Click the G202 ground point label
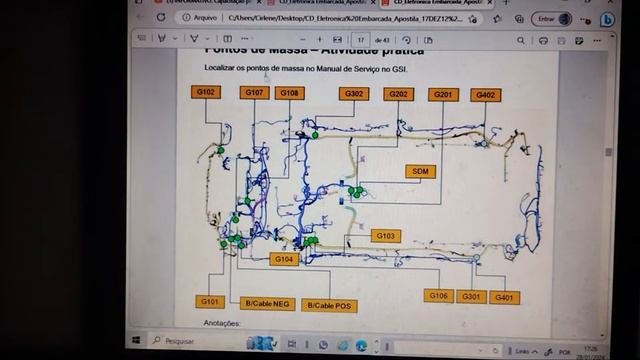Image resolution: width=640 pixels, height=360 pixels. (x=398, y=94)
